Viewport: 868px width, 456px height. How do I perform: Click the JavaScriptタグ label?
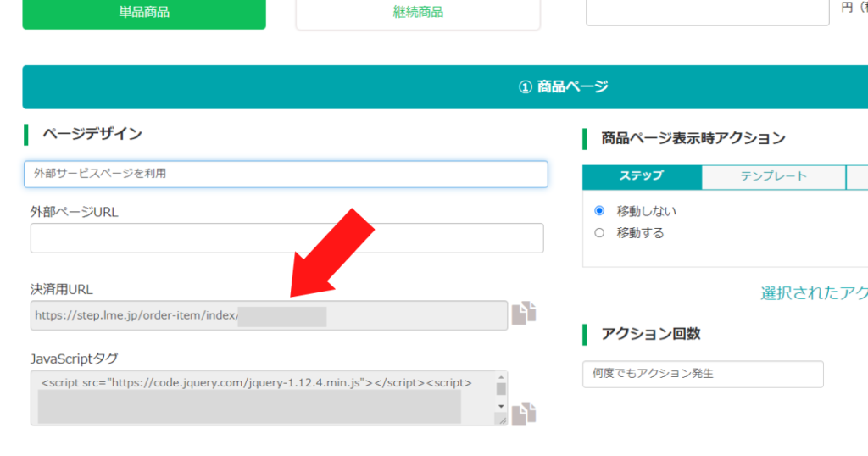(75, 359)
